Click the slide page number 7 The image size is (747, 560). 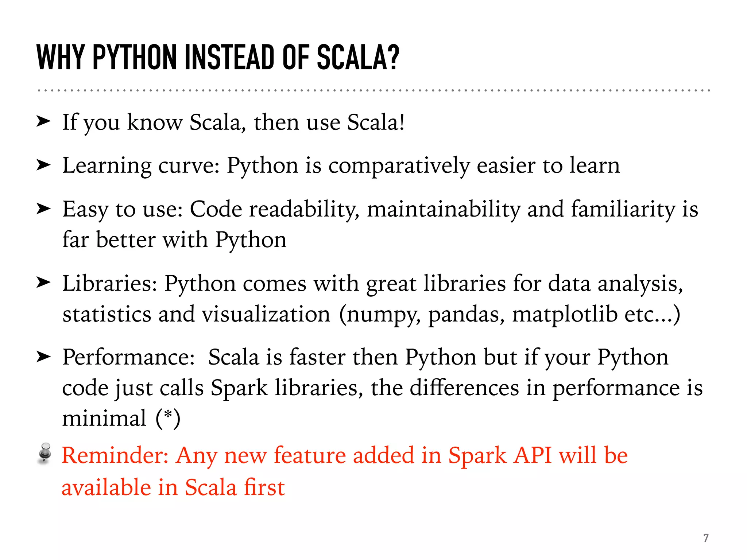[706, 538]
